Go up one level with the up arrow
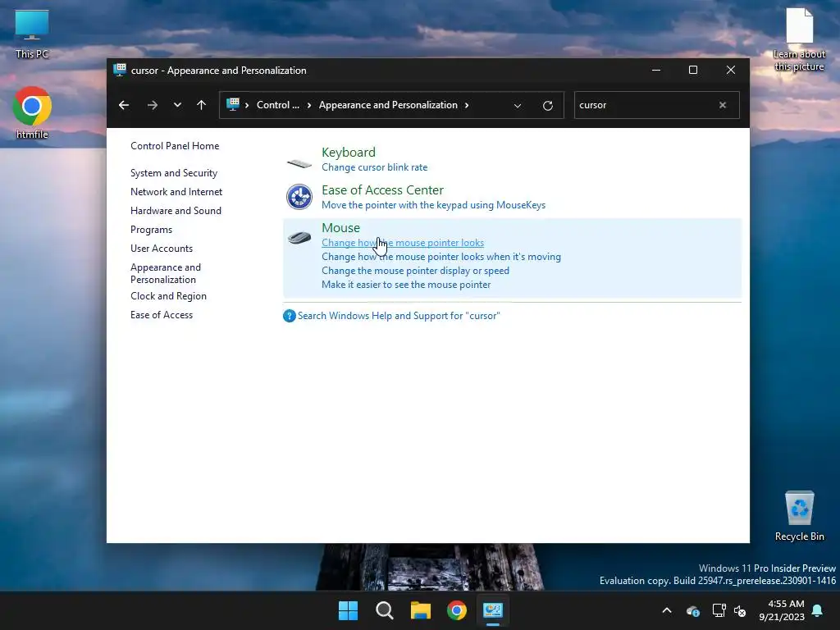The height and width of the screenshot is (630, 840). coord(202,105)
